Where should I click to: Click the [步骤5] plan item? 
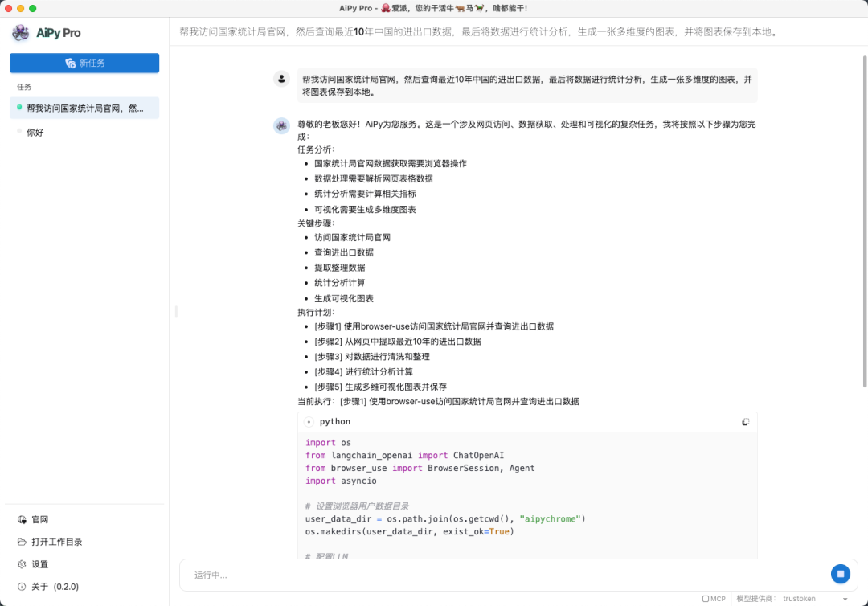(x=380, y=387)
